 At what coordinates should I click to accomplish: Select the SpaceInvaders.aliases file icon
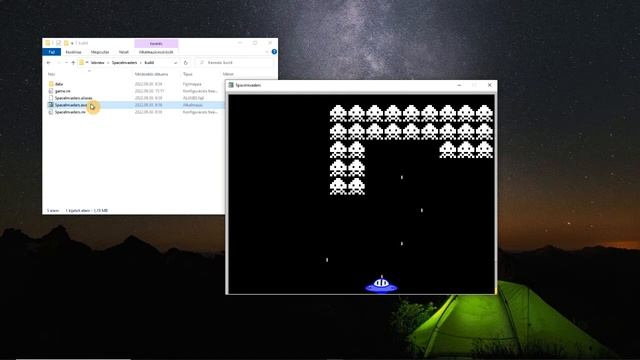click(x=51, y=98)
